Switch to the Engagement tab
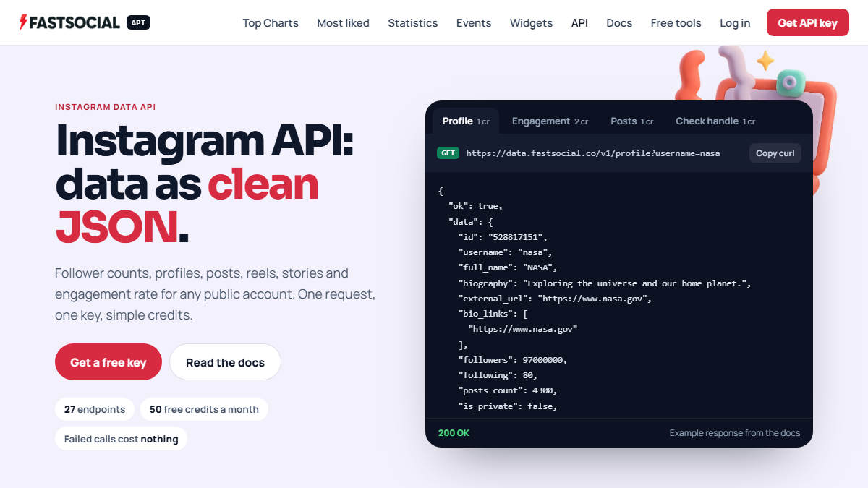Viewport: 868px width, 488px height. 550,121
